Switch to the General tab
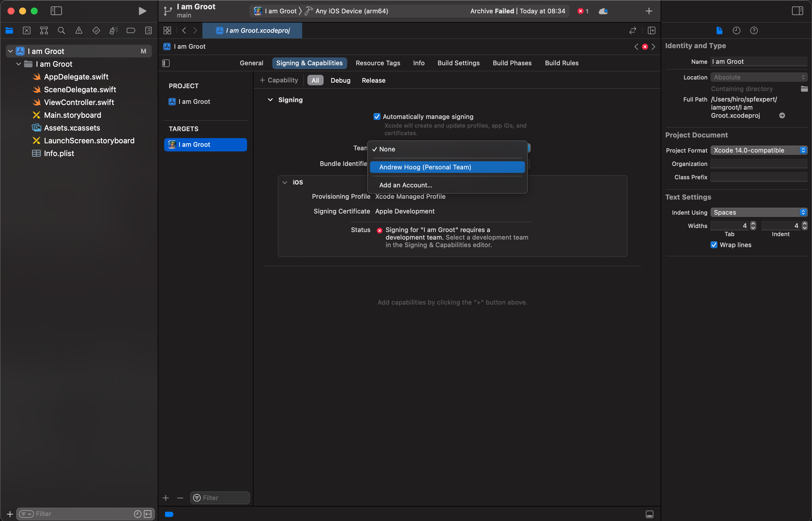Image resolution: width=812 pixels, height=521 pixels. [x=251, y=63]
